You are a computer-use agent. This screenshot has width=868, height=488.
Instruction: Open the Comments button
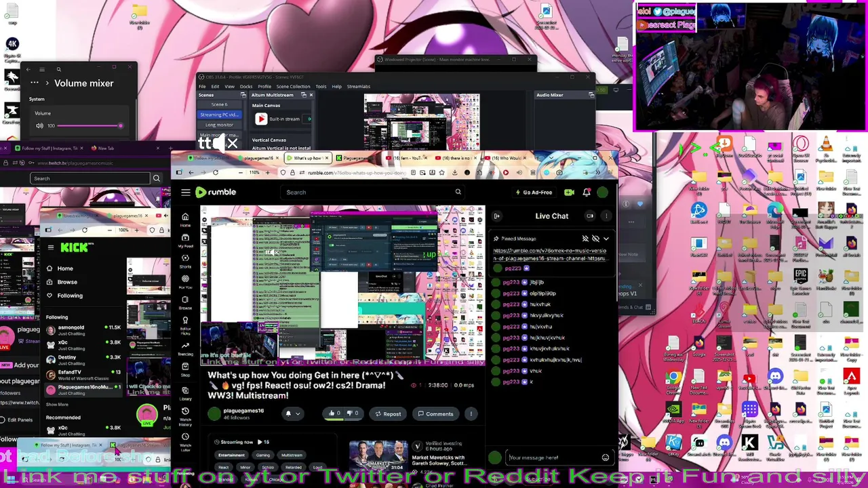click(435, 413)
